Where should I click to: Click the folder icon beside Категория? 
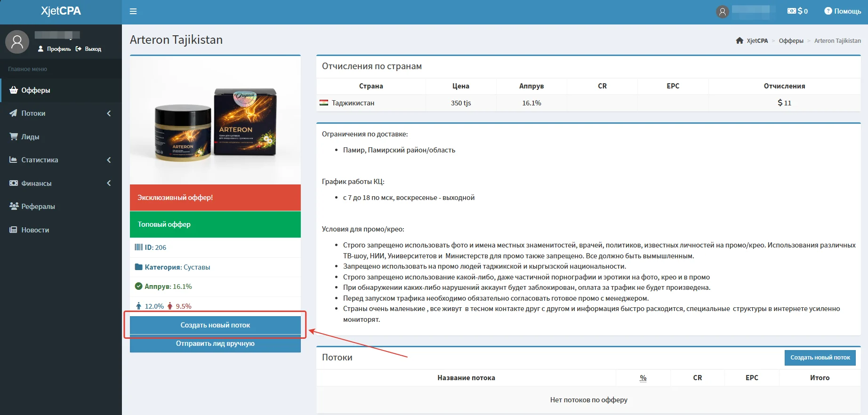click(x=138, y=267)
